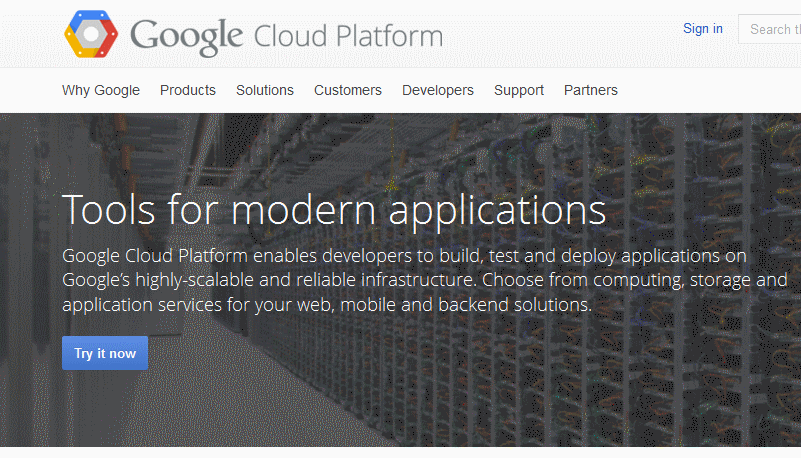Open the Why Google menu item

click(101, 90)
